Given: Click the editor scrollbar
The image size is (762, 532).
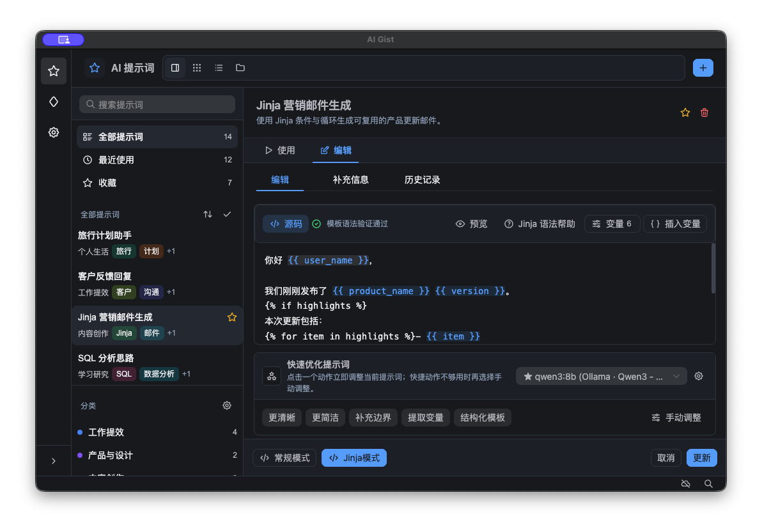Looking at the screenshot, I should 713,268.
